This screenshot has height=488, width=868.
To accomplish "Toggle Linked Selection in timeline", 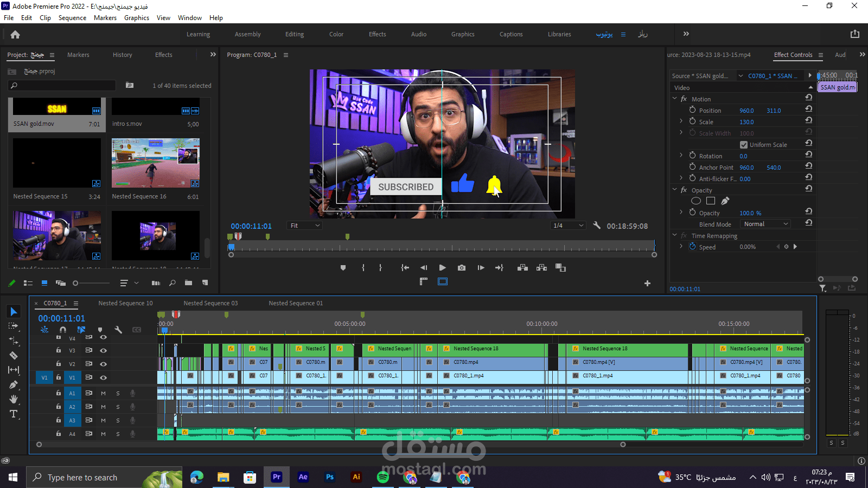I will (x=81, y=330).
